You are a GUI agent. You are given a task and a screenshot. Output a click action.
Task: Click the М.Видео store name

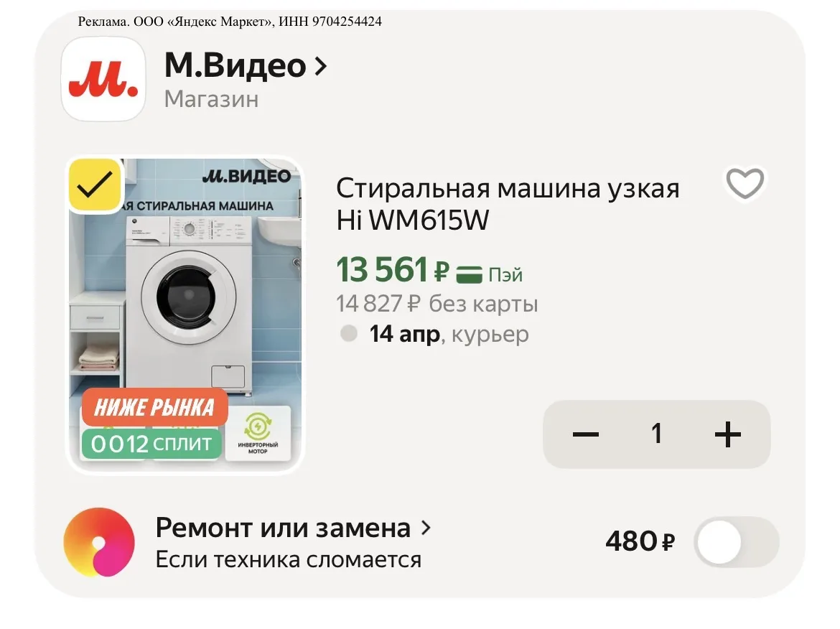pyautogui.click(x=235, y=67)
